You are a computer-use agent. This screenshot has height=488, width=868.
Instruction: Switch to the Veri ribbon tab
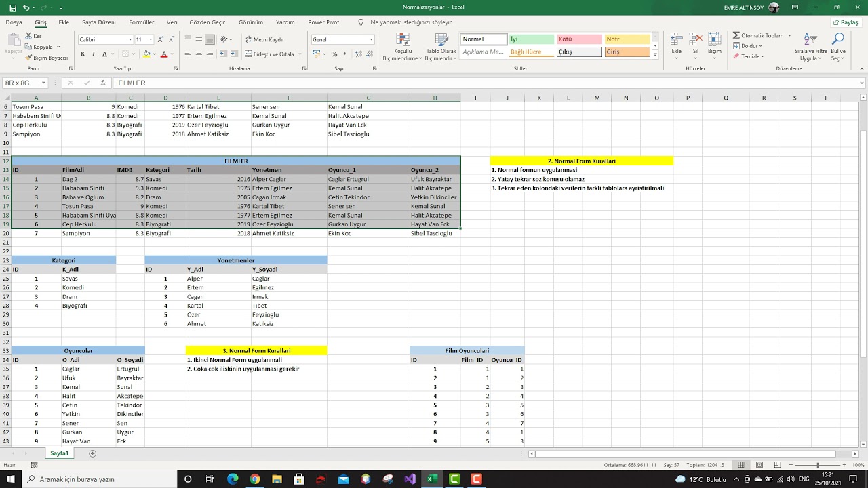pos(172,22)
